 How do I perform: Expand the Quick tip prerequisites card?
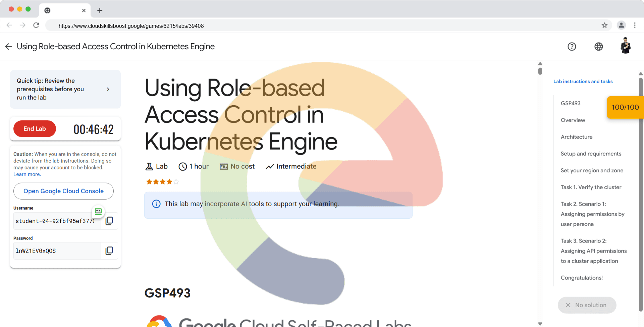(65, 89)
